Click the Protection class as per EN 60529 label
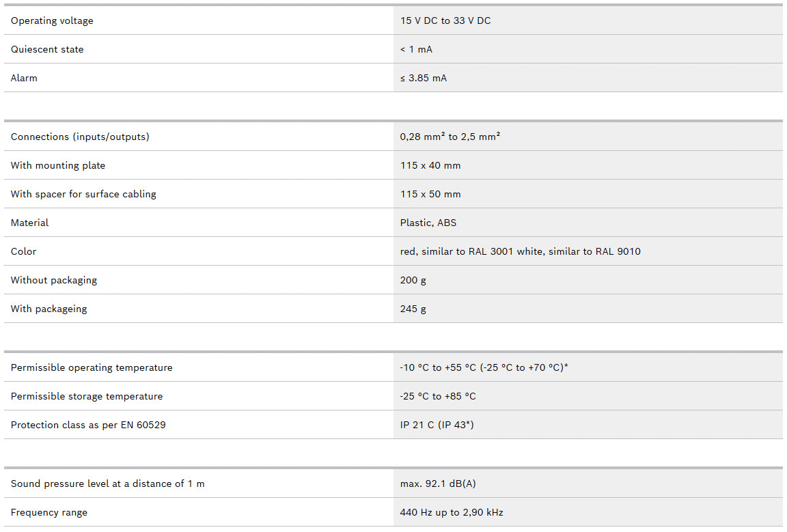The image size is (787, 532). pos(88,425)
